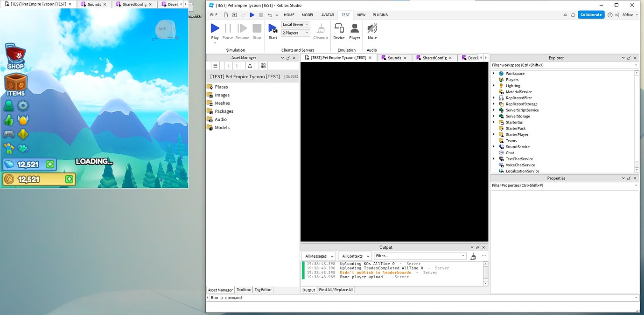644x315 pixels.
Task: Expand the ServerScriptService node in Explorer
Action: (x=494, y=110)
